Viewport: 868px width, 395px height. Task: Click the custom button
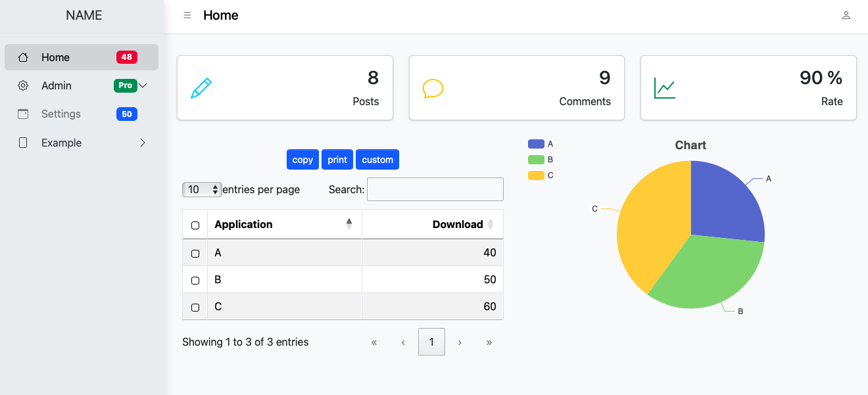[377, 160]
